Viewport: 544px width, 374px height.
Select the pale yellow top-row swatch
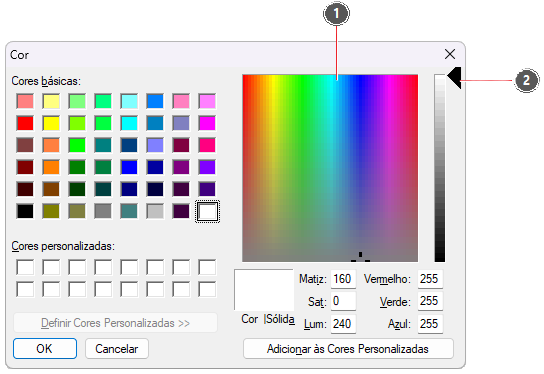(51, 101)
